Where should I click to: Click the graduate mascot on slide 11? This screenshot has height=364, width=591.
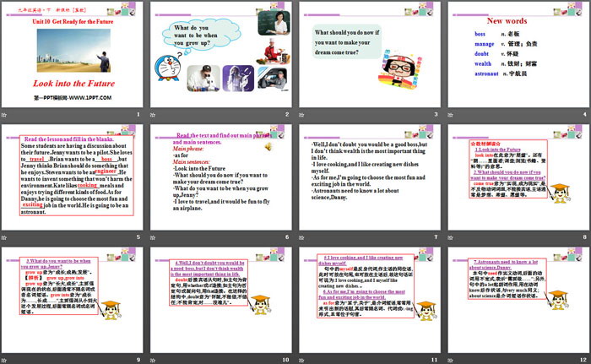[426, 311]
